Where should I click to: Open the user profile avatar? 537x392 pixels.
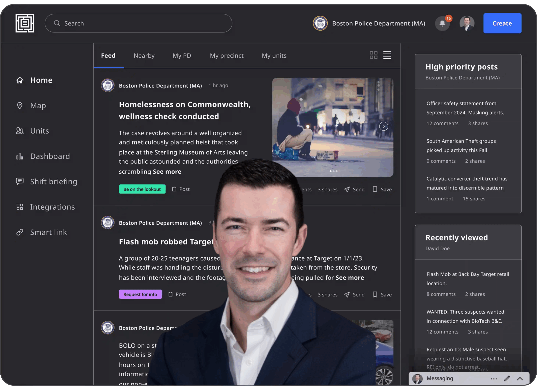pyautogui.click(x=467, y=23)
